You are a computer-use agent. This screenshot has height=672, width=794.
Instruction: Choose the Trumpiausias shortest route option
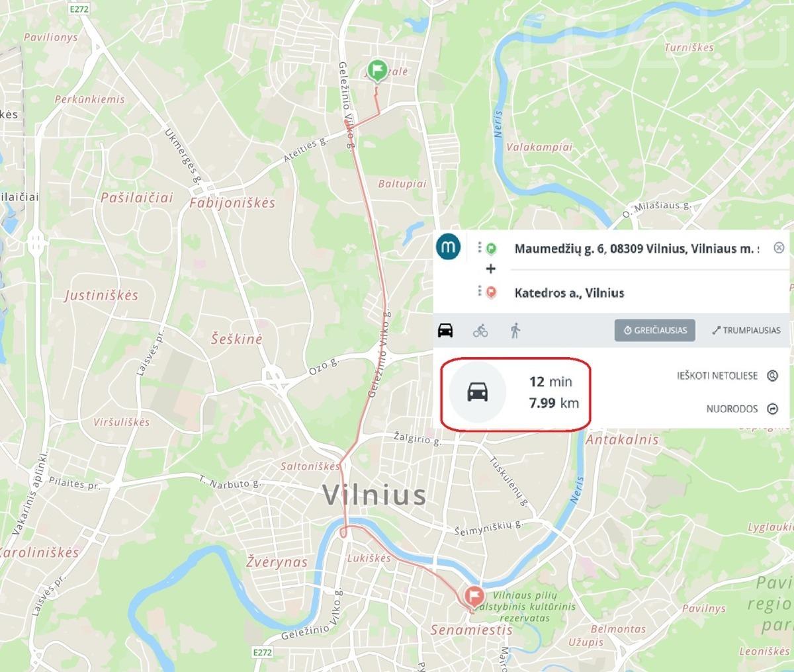(x=746, y=330)
